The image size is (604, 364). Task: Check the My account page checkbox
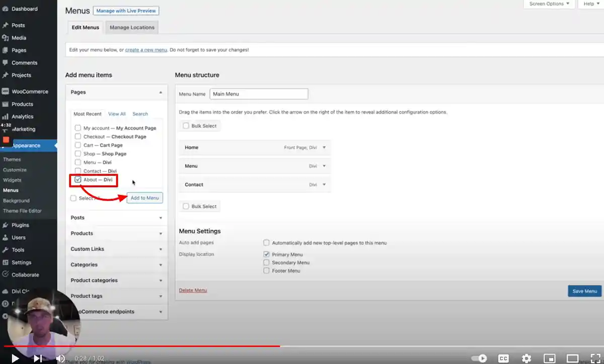coord(78,128)
